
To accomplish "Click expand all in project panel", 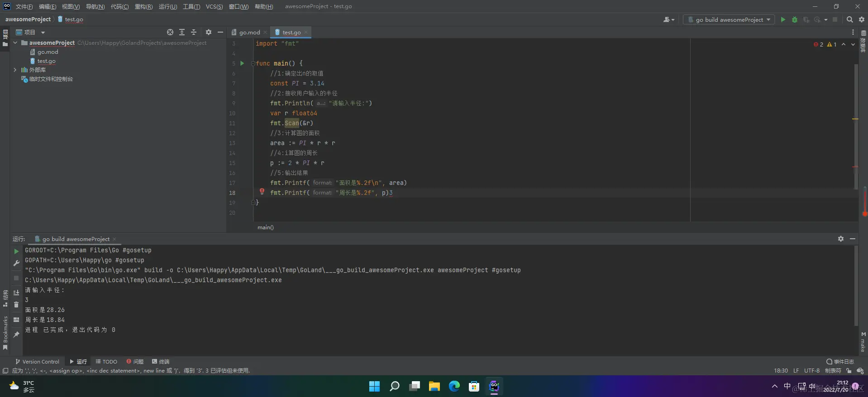I will pos(182,32).
